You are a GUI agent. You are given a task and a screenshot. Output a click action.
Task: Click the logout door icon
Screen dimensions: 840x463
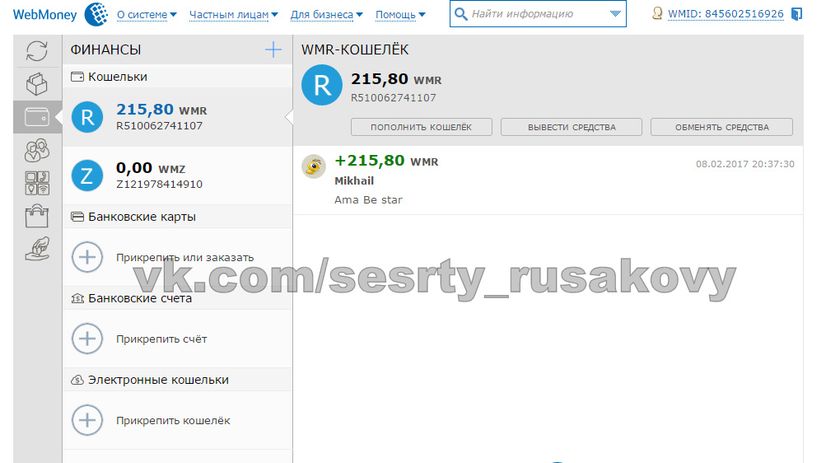[797, 14]
